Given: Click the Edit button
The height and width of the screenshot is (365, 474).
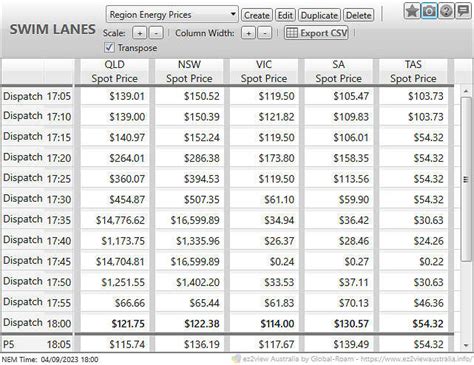Looking at the screenshot, I should [285, 15].
